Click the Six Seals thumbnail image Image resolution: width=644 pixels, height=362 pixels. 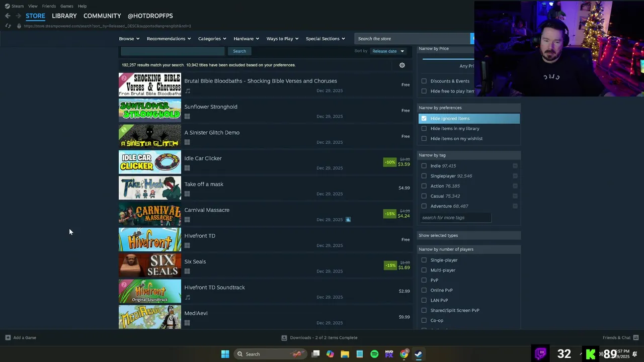point(150,265)
